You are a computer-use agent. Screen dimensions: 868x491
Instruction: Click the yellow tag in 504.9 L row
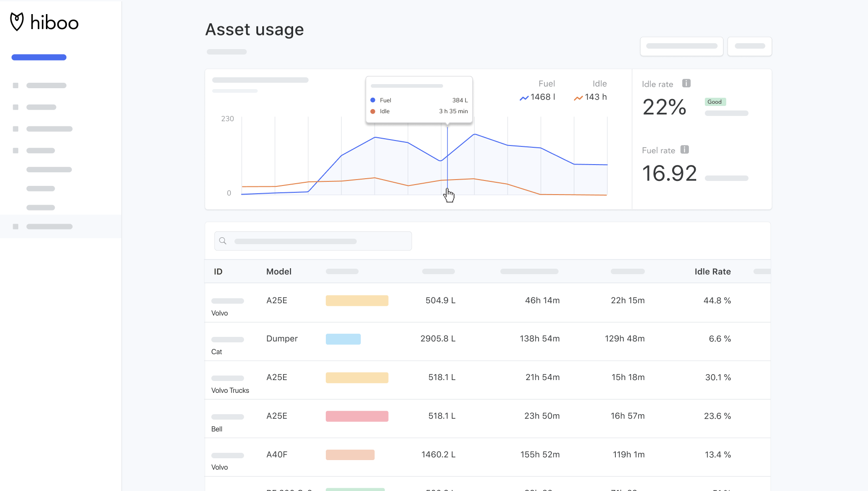357,301
